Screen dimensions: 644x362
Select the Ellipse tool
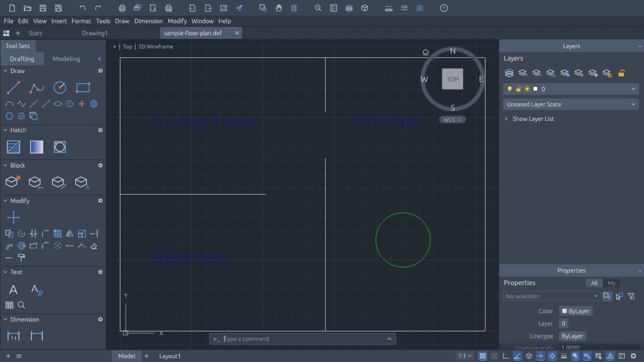pyautogui.click(x=58, y=104)
